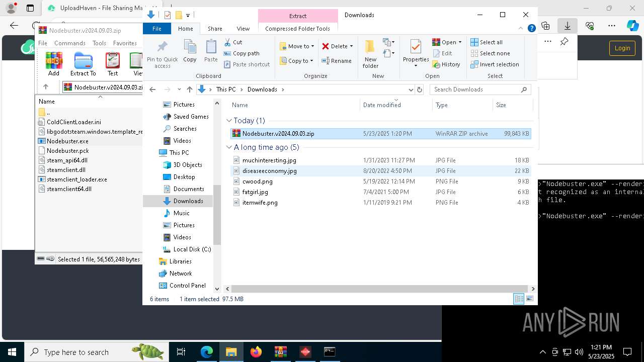Image resolution: width=644 pixels, height=362 pixels.
Task: Open Task View on taskbar
Action: (181, 352)
